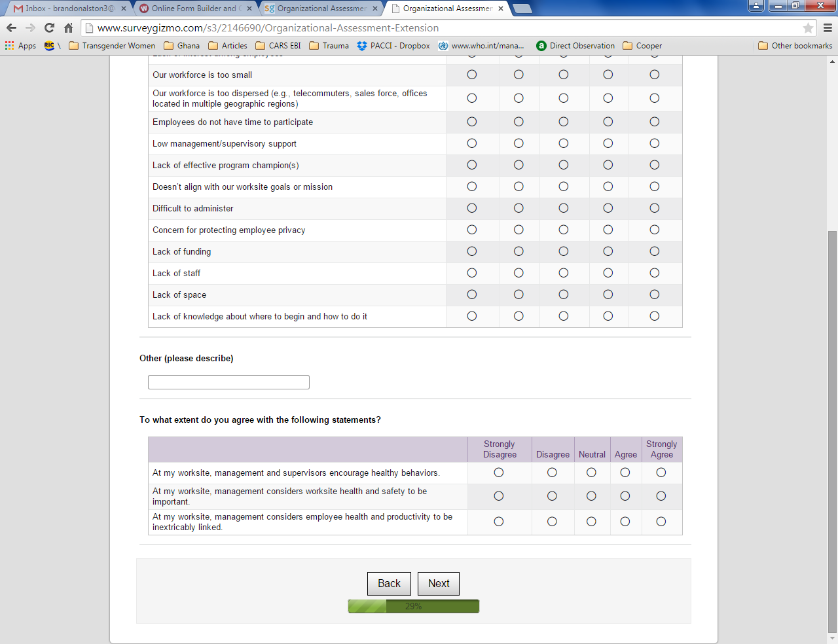Click the Back button on survey

coord(389,584)
